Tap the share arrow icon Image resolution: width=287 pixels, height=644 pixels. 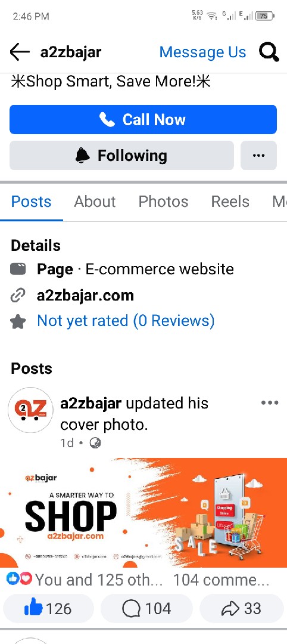(x=230, y=609)
